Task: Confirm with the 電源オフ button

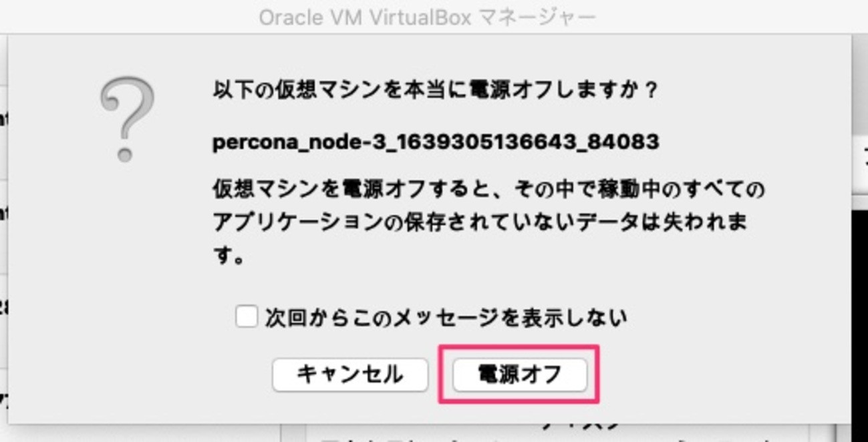Action: coord(519,375)
